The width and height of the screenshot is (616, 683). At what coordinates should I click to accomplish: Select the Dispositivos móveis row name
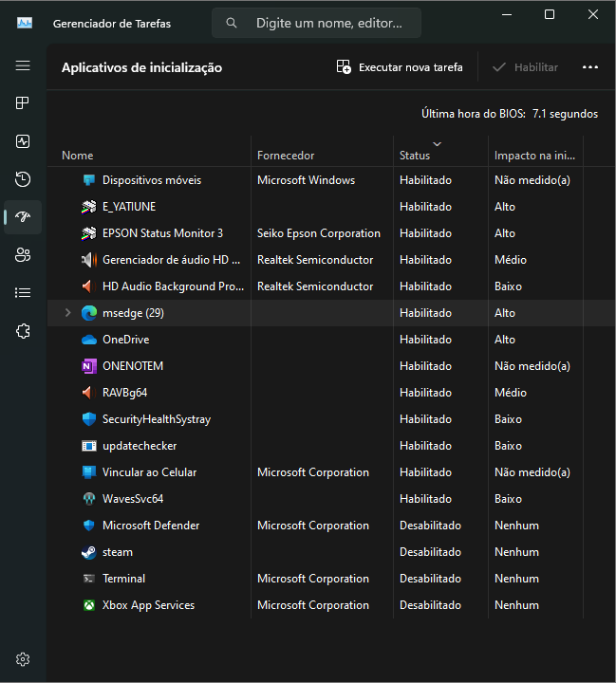point(152,180)
